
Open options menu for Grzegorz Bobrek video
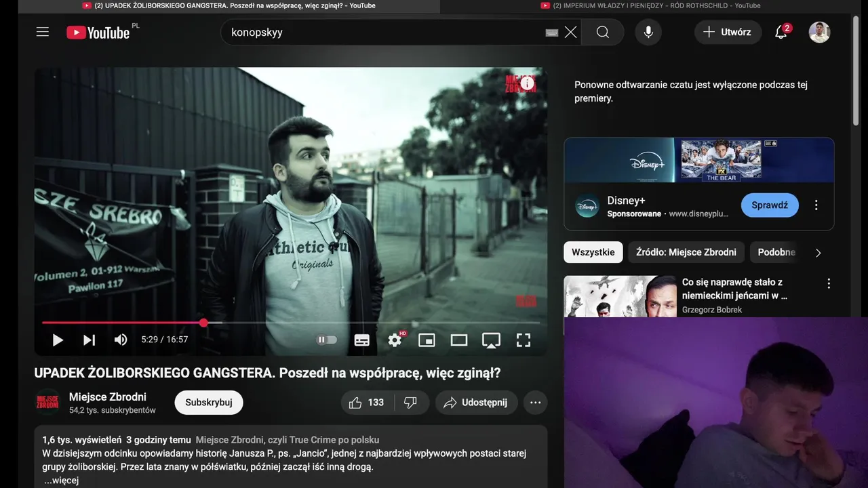click(x=828, y=283)
